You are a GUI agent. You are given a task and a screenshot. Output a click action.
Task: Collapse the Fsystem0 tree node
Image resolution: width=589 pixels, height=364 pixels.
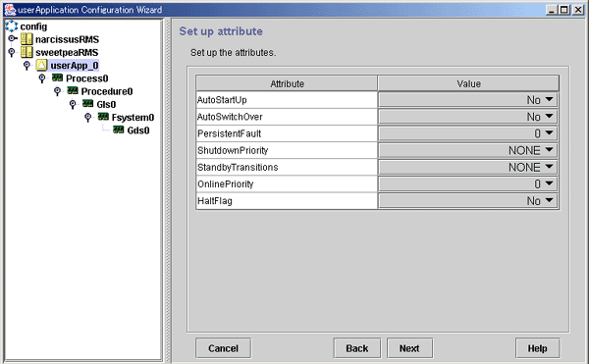click(88, 118)
